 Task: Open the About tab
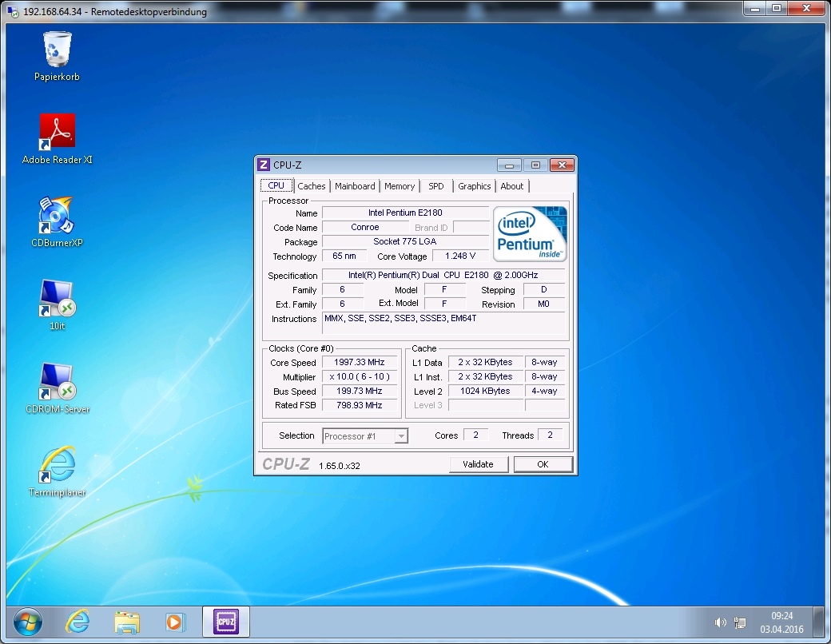(x=512, y=186)
